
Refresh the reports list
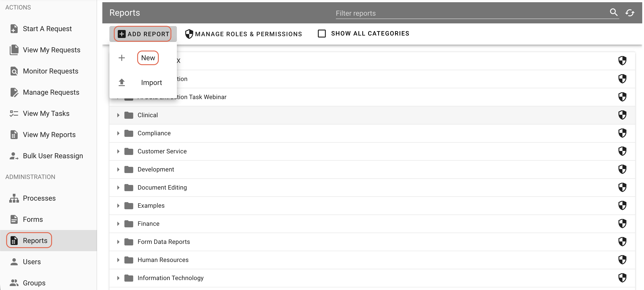click(630, 12)
